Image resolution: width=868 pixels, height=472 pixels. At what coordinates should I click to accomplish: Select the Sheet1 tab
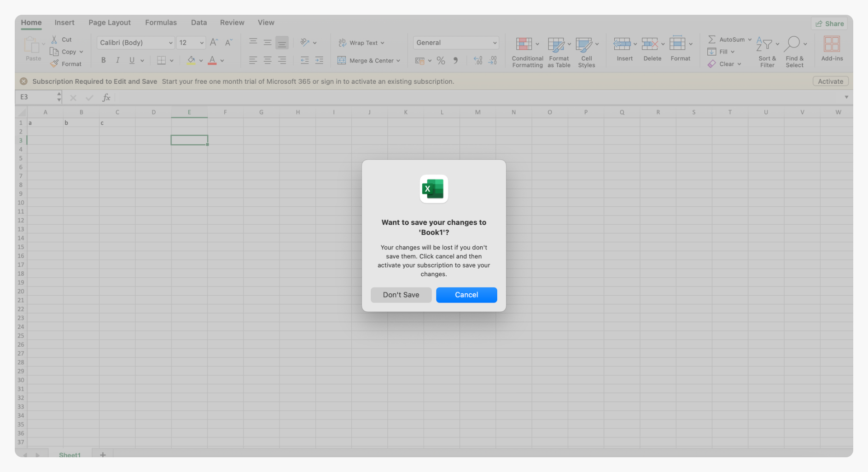click(70, 455)
